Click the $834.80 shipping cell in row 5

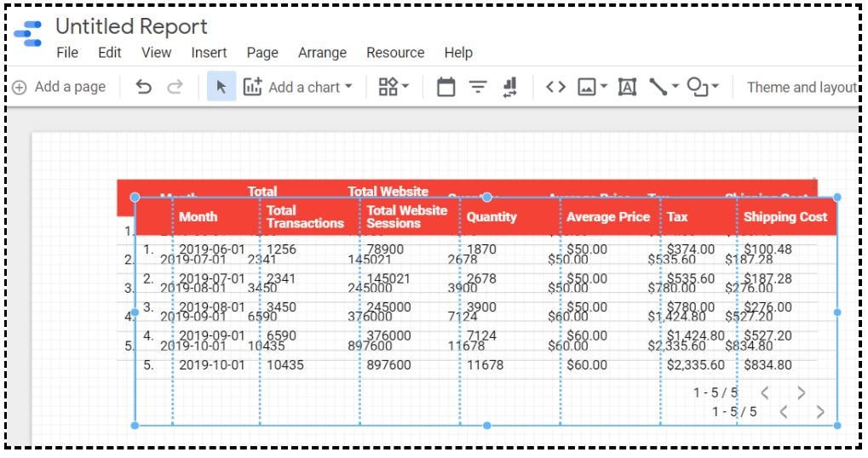point(767,365)
